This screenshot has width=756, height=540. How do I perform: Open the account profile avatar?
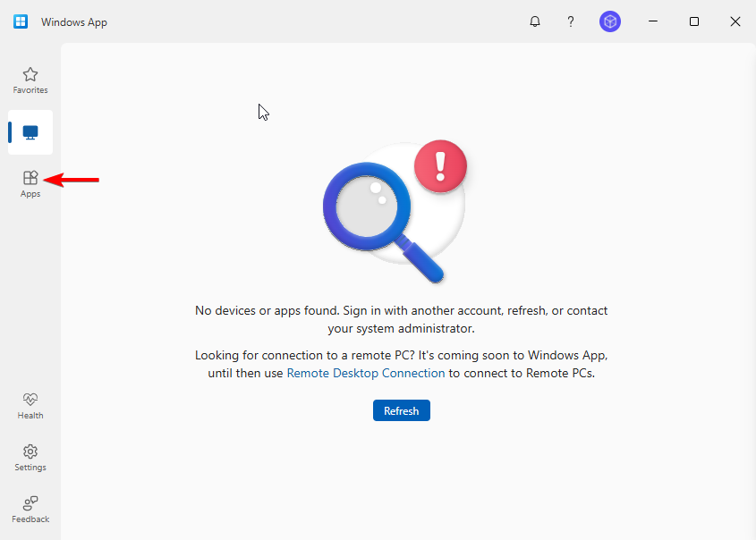pos(610,21)
